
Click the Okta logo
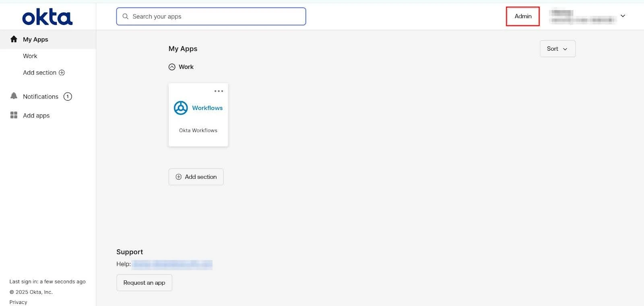[47, 17]
